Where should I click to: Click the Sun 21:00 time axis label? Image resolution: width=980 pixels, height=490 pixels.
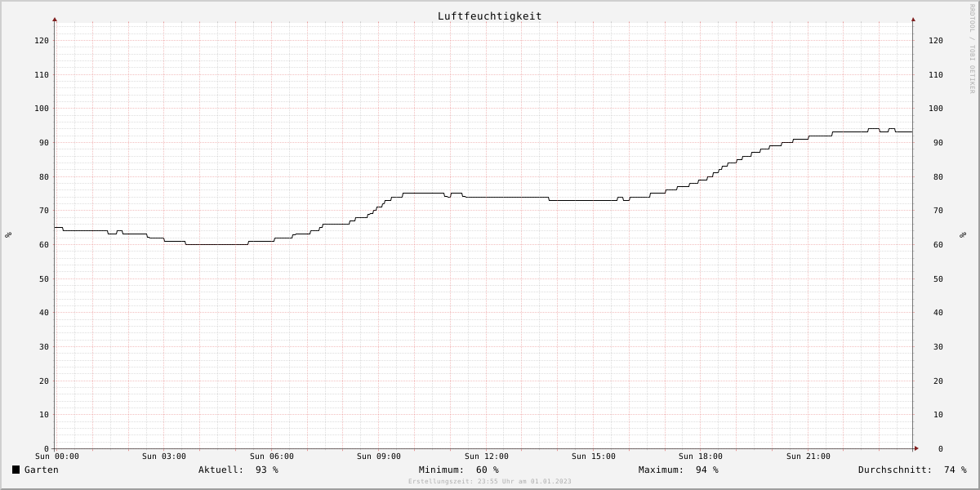808,457
